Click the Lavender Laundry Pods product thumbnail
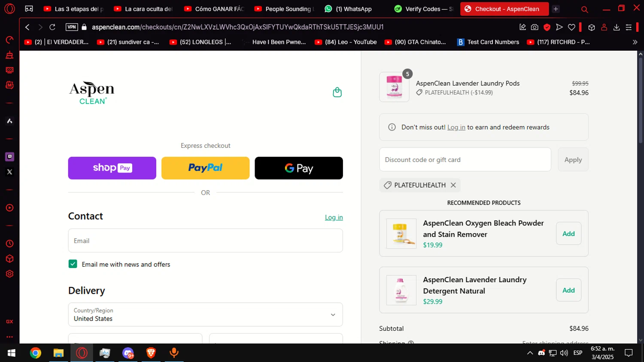644x362 pixels. tap(394, 87)
